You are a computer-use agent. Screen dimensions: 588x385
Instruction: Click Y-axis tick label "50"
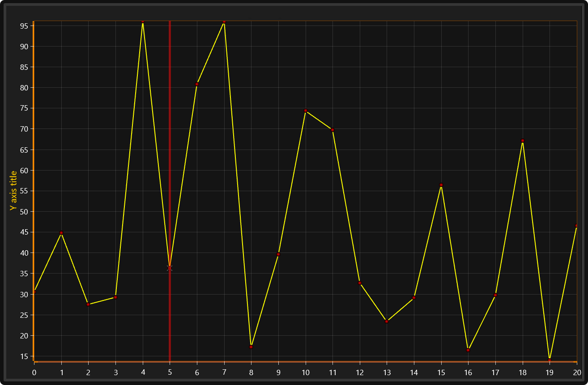point(24,212)
